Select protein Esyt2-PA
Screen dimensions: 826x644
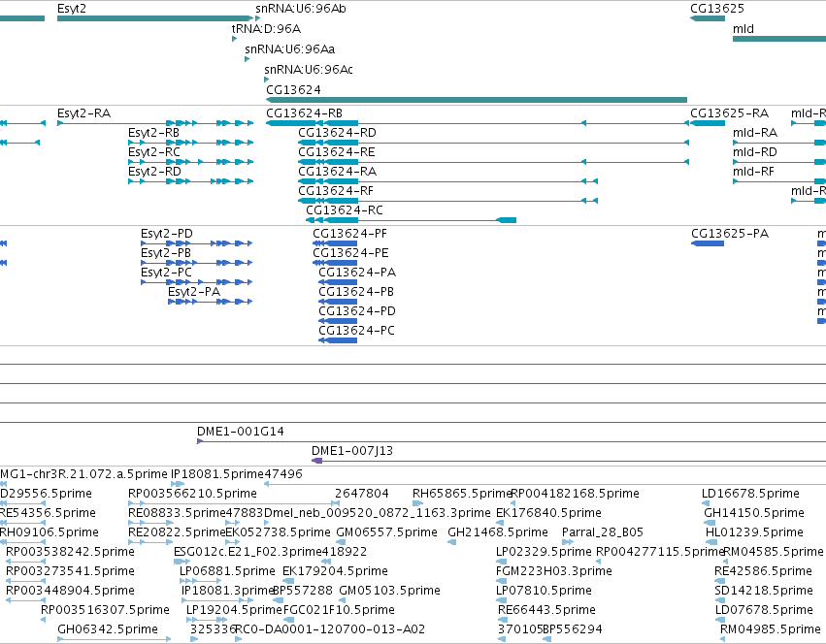tap(211, 302)
